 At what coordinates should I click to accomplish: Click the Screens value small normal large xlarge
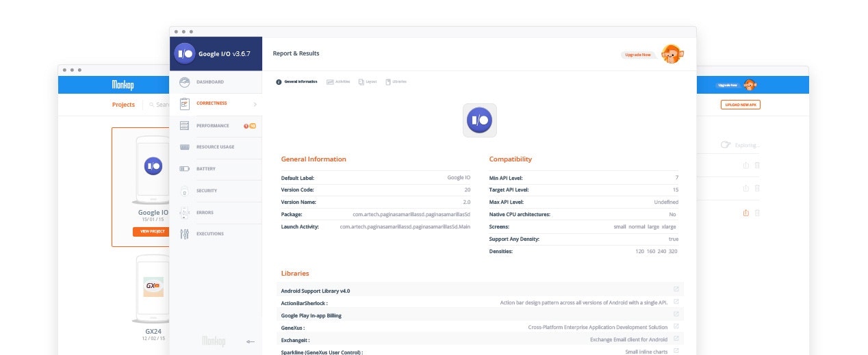click(645, 227)
